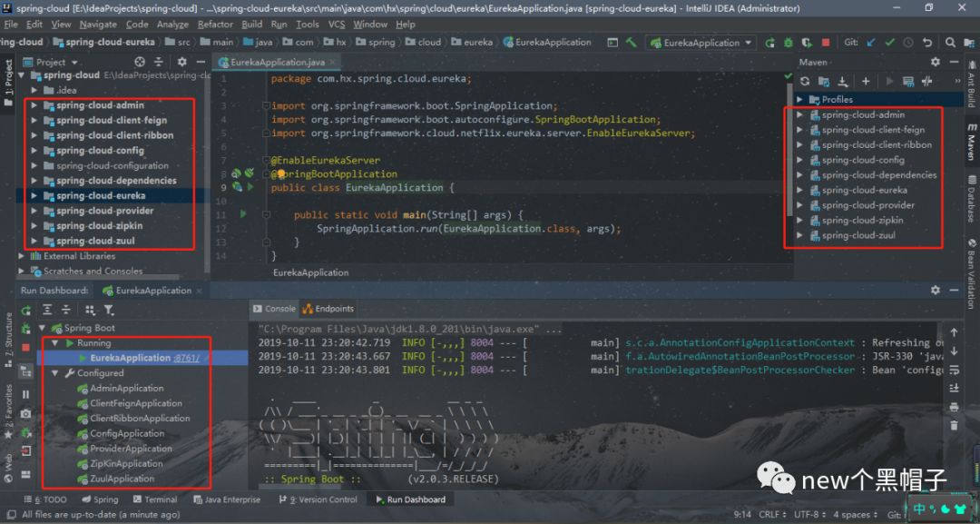Select ConfigApplication in Run Dashboard

pos(127,433)
